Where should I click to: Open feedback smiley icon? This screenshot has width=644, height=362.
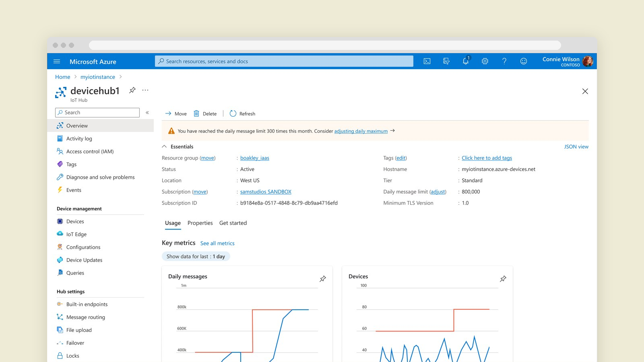tap(524, 61)
